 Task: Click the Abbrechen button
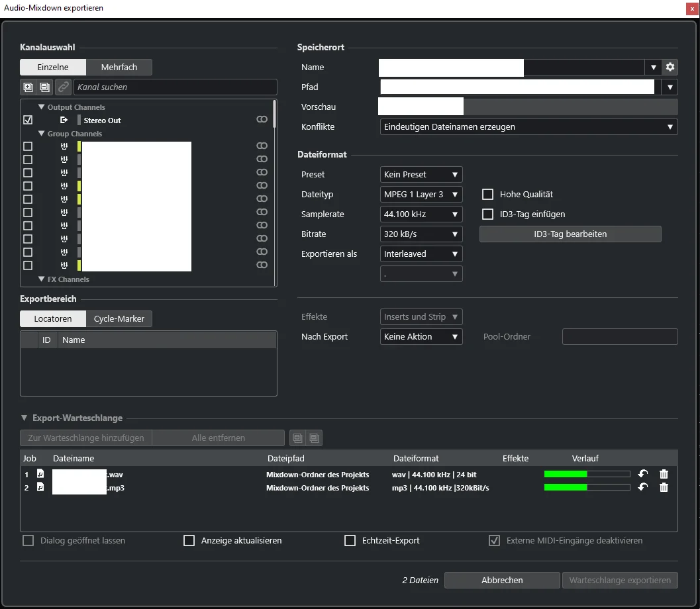coord(502,580)
